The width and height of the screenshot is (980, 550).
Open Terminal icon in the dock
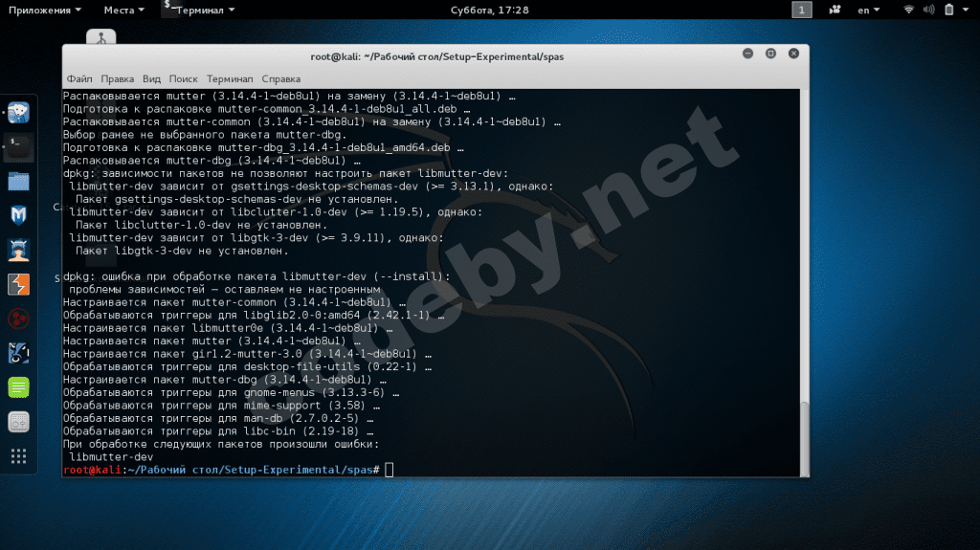(19, 147)
